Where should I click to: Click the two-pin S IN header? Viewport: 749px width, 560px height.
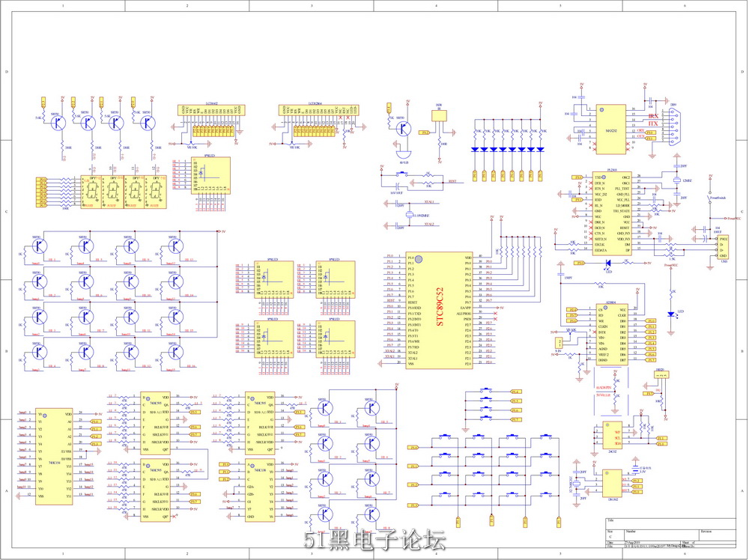point(557,342)
